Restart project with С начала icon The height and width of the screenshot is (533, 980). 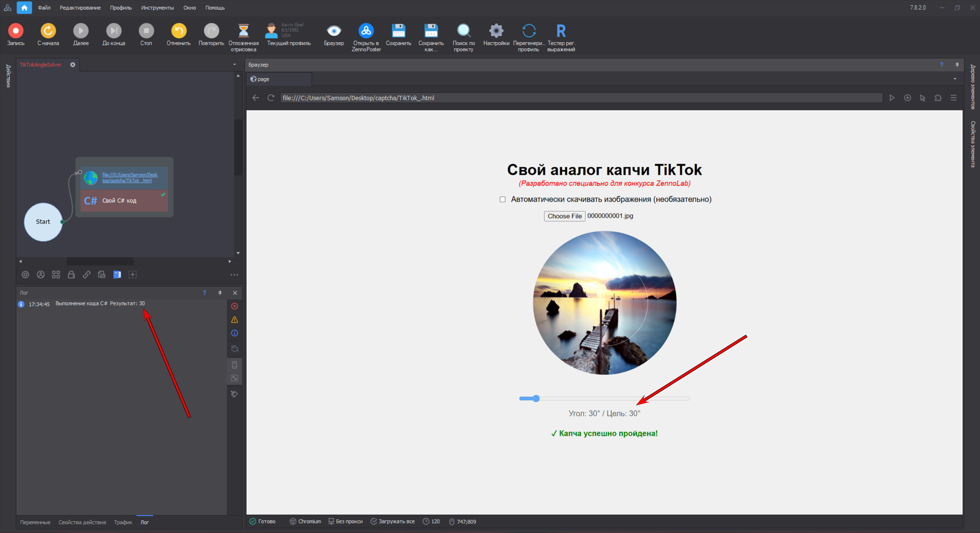(48, 31)
